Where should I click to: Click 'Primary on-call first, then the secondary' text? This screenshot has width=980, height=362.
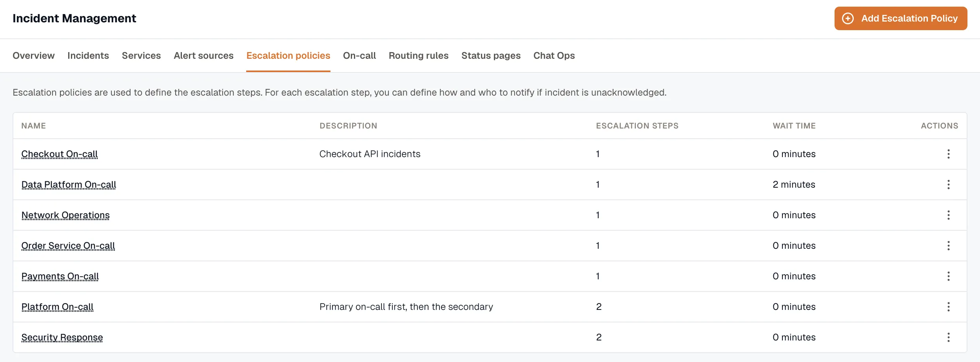(406, 307)
